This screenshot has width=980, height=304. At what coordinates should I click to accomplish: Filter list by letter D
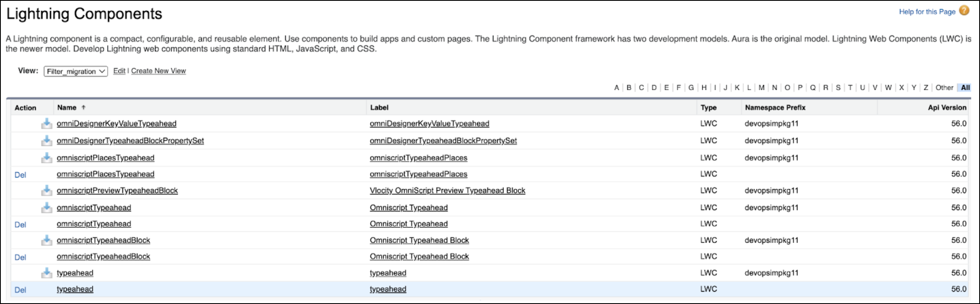click(x=654, y=88)
